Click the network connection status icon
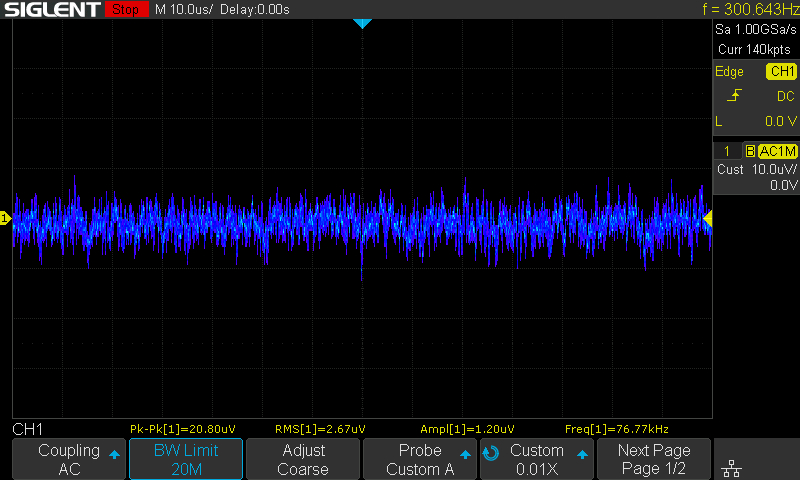The height and width of the screenshot is (480, 800). (731, 467)
